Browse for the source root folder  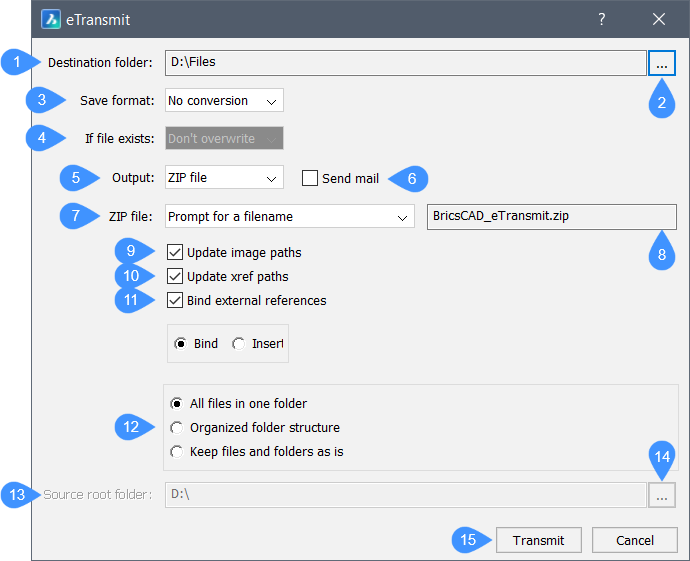tap(662, 494)
